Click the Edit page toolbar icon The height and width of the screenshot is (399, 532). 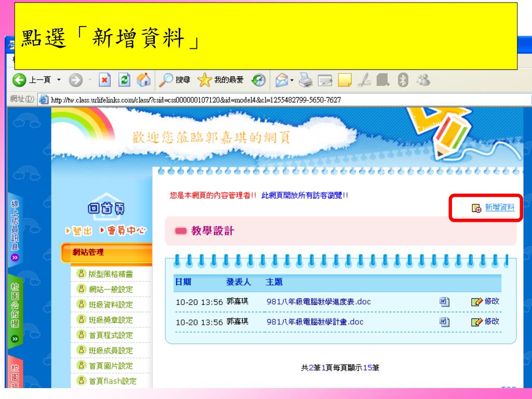(x=325, y=81)
